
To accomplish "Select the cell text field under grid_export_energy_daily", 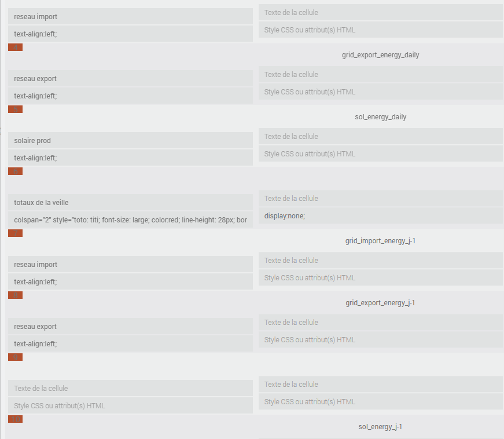I will point(381,75).
